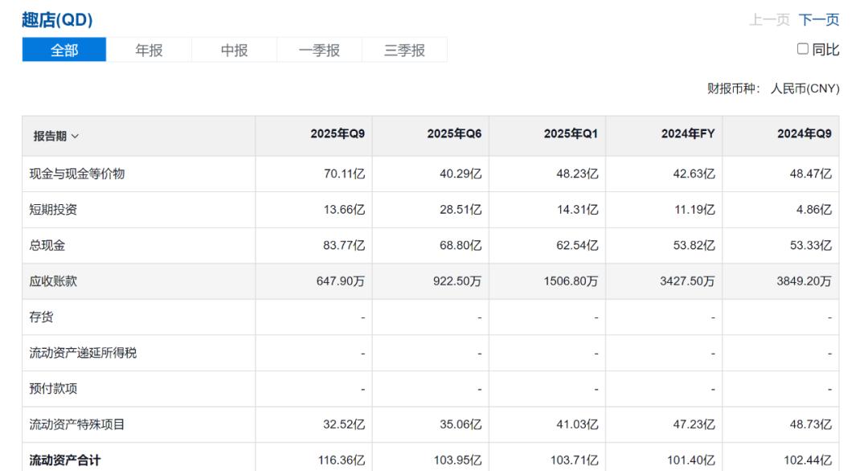Click the 上一页 link

click(x=769, y=20)
